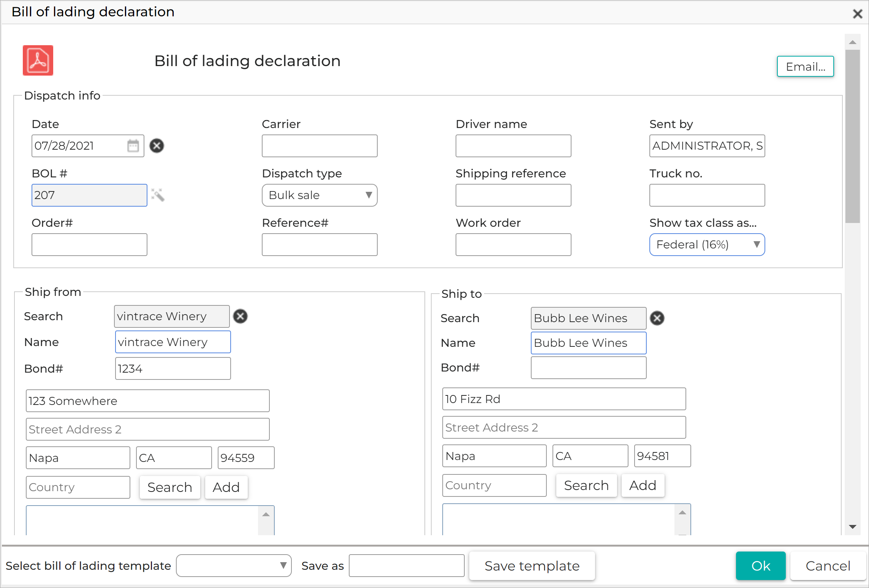Image resolution: width=869 pixels, height=588 pixels.
Task: Click Add button under Ship to
Action: tap(643, 485)
